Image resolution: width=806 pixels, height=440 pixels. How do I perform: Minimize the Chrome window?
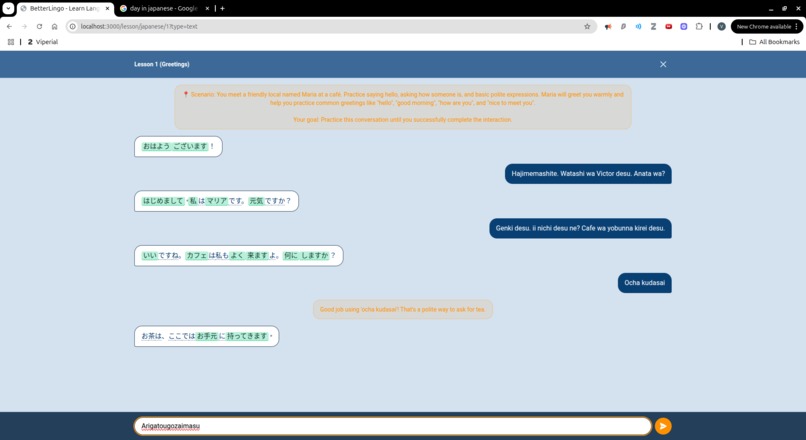click(x=771, y=9)
